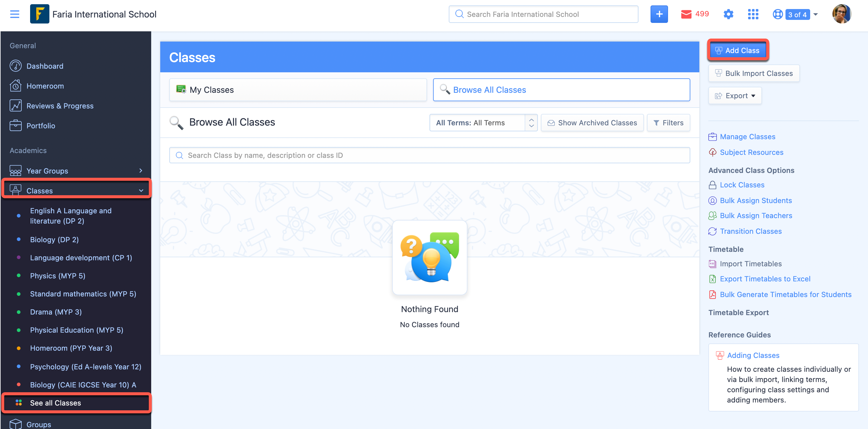Collapse the Classes sidebar section

tap(76, 190)
